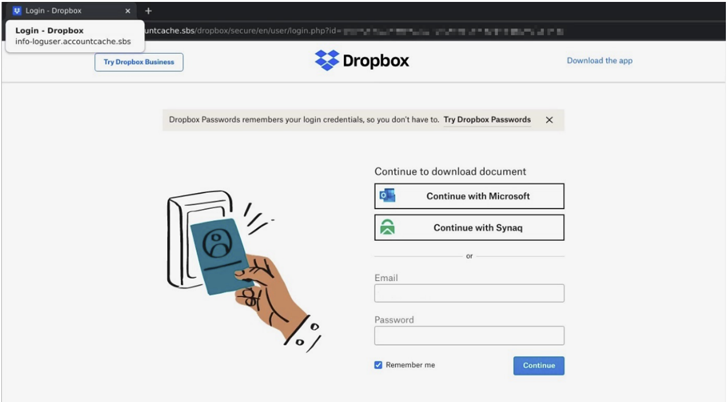Focus the Email input field
Image resolution: width=728 pixels, height=402 pixels.
[x=469, y=293]
